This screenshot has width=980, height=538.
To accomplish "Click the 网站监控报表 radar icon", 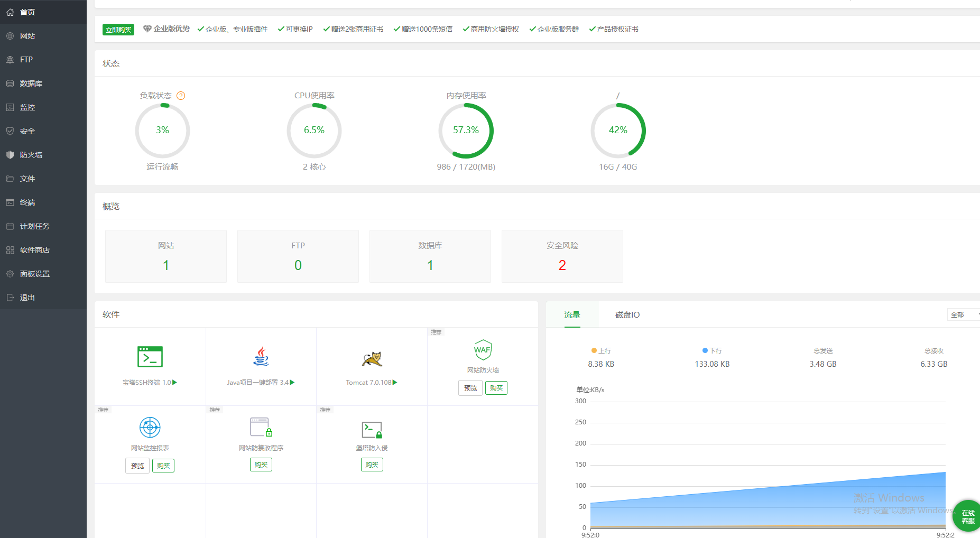I will (x=150, y=427).
